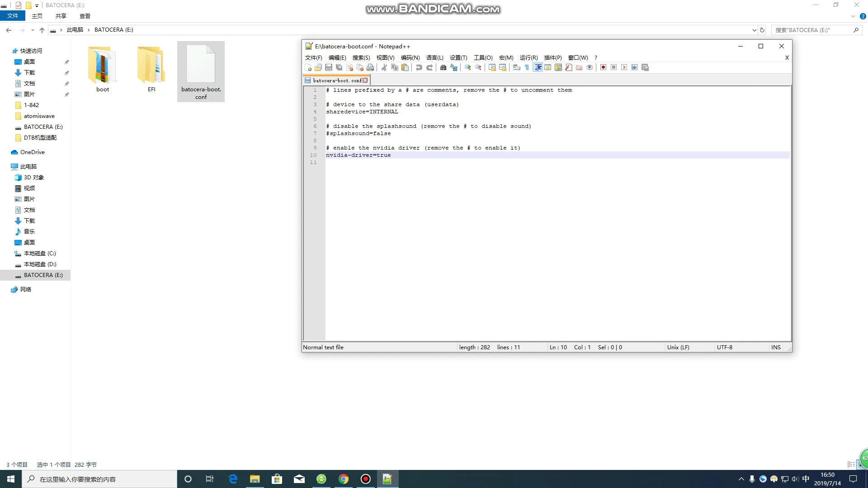This screenshot has width=868, height=488.
Task: Click the Paste clipboard icon
Action: click(405, 67)
